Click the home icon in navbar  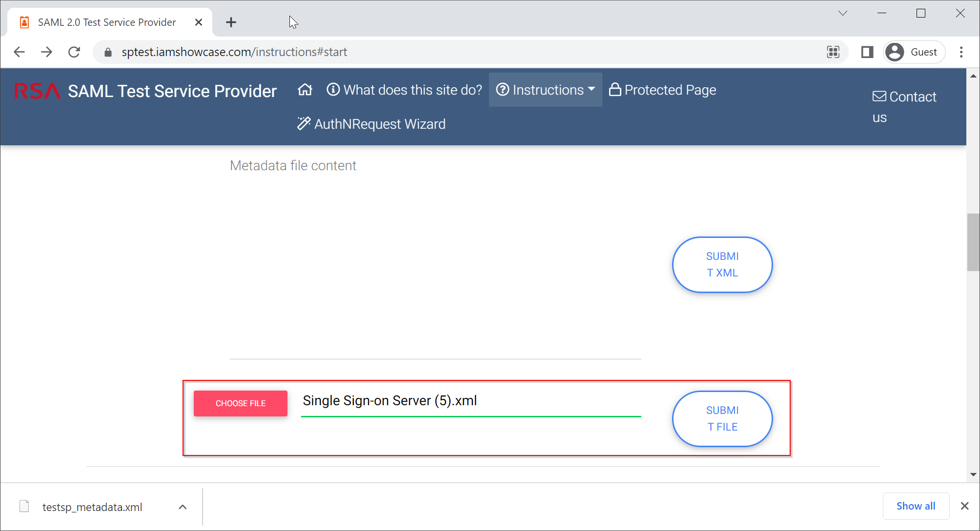coord(305,90)
